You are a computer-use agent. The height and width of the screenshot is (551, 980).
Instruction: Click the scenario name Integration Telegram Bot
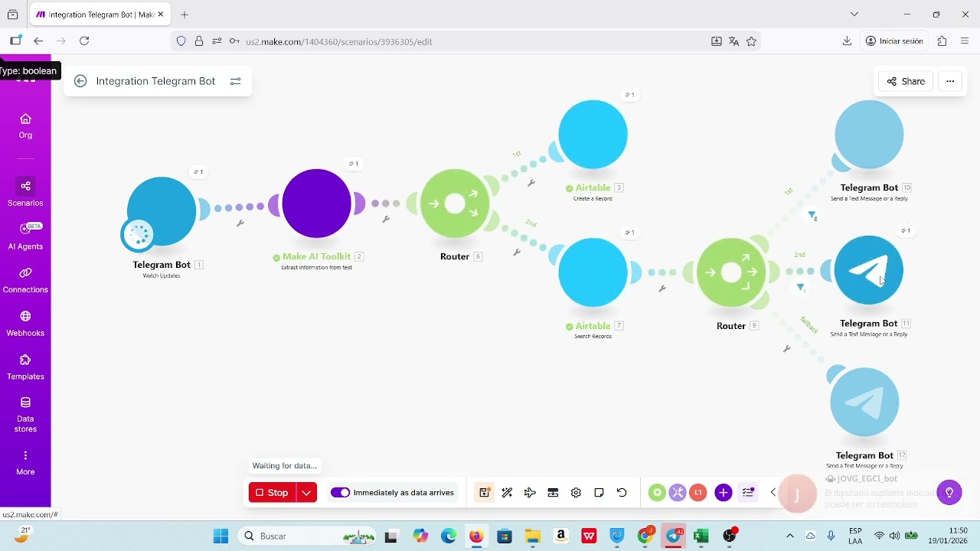pos(155,81)
